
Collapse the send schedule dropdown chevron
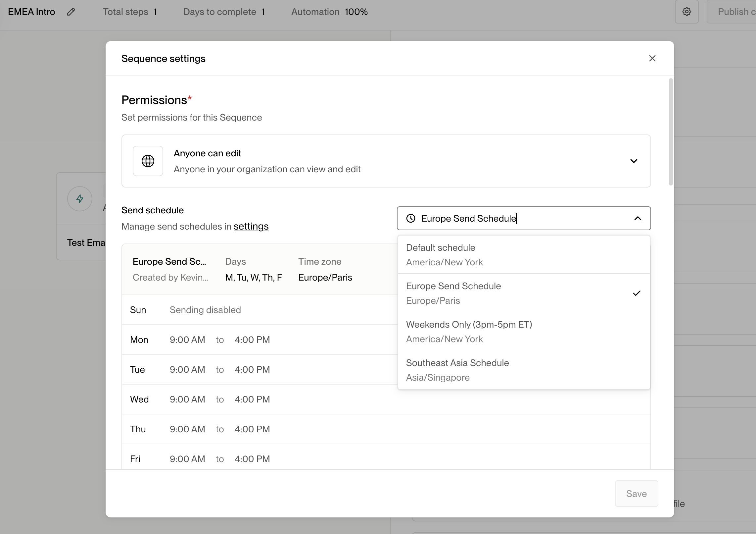coord(638,218)
